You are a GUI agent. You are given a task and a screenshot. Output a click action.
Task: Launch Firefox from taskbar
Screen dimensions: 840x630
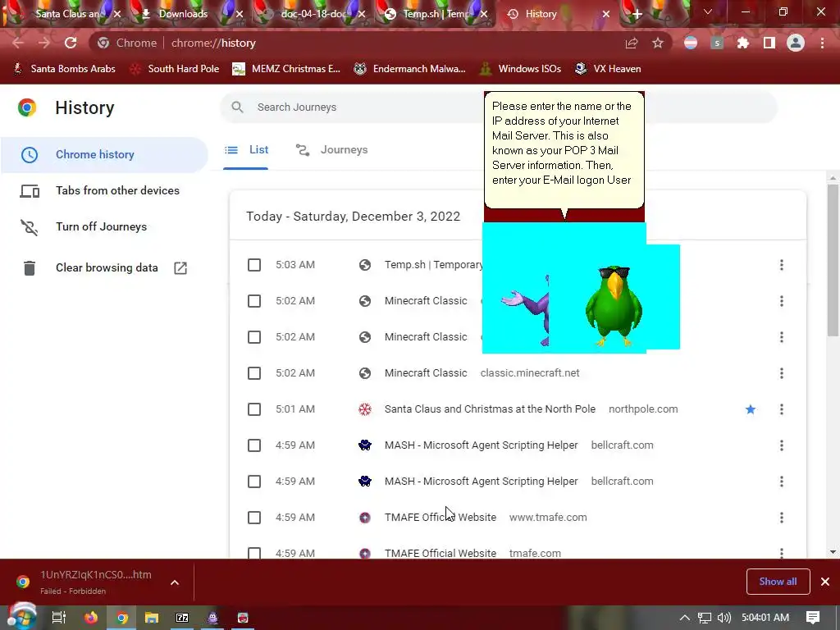pyautogui.click(x=91, y=618)
